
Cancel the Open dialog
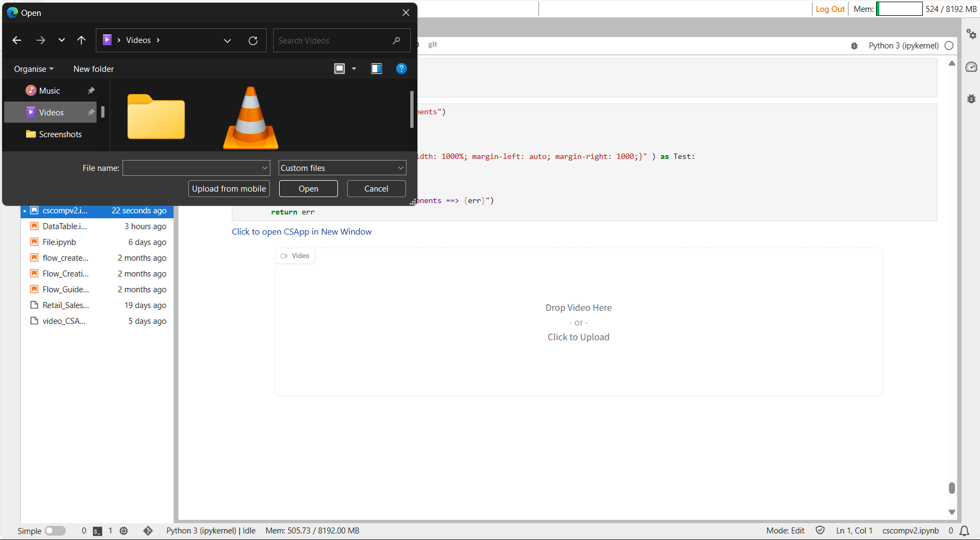pyautogui.click(x=377, y=189)
